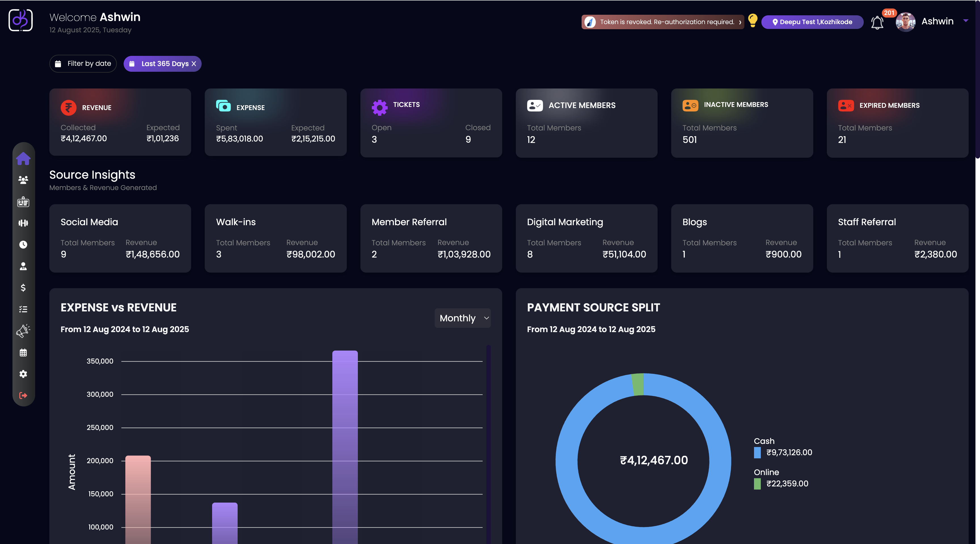Open the calendar icon in the sidebar

(x=23, y=353)
